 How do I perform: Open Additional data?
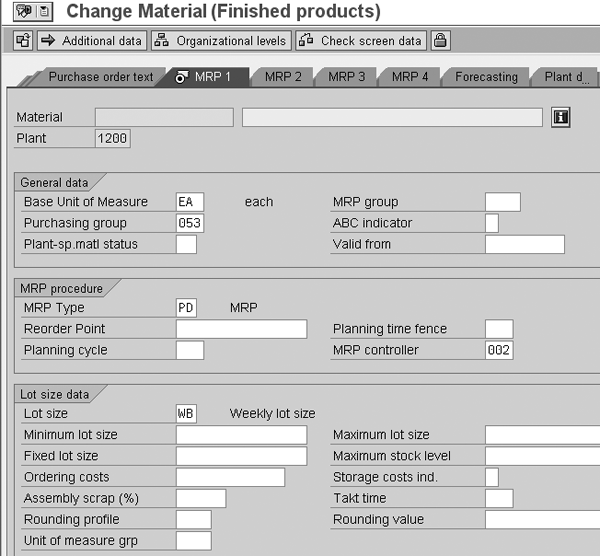tap(91, 41)
